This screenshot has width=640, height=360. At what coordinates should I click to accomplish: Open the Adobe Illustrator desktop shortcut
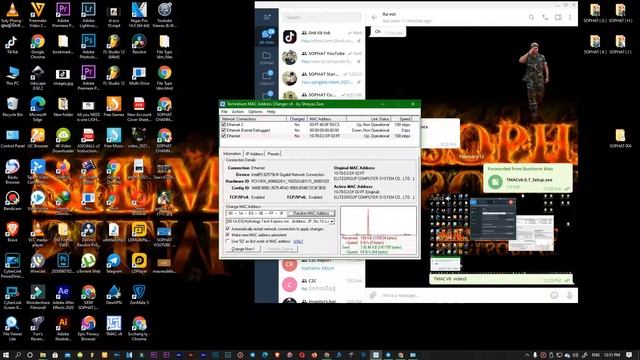click(63, 329)
